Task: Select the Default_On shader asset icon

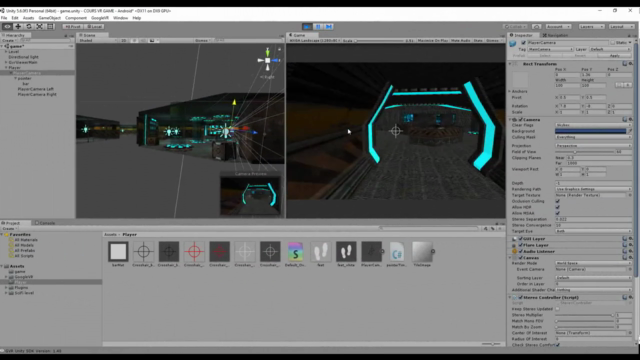Action: pos(295,251)
